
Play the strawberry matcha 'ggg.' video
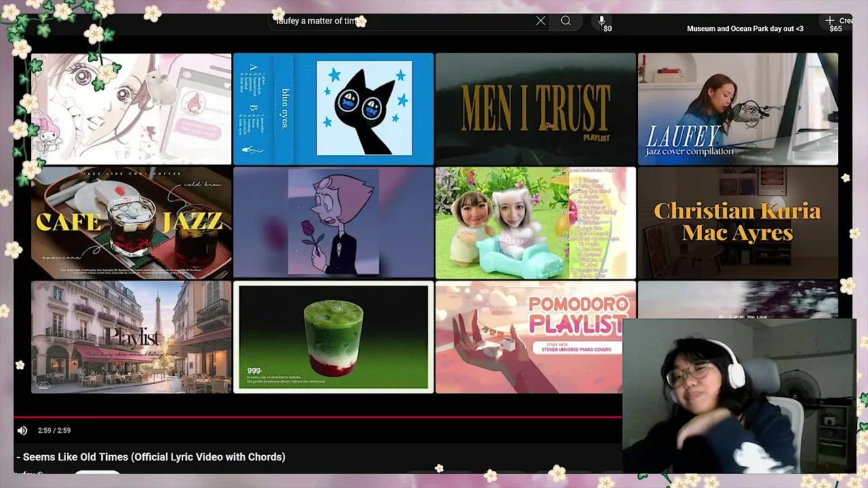coord(333,337)
